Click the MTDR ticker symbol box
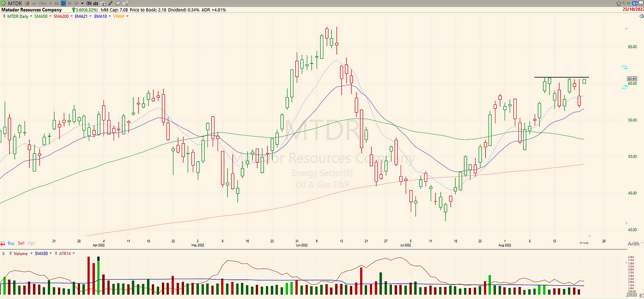 click(x=15, y=4)
